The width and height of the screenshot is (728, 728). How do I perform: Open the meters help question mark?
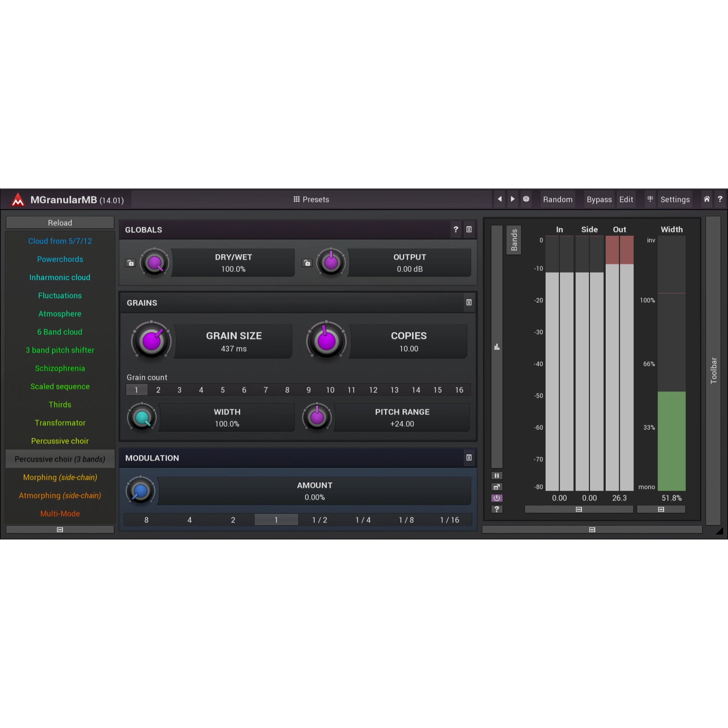pos(496,509)
